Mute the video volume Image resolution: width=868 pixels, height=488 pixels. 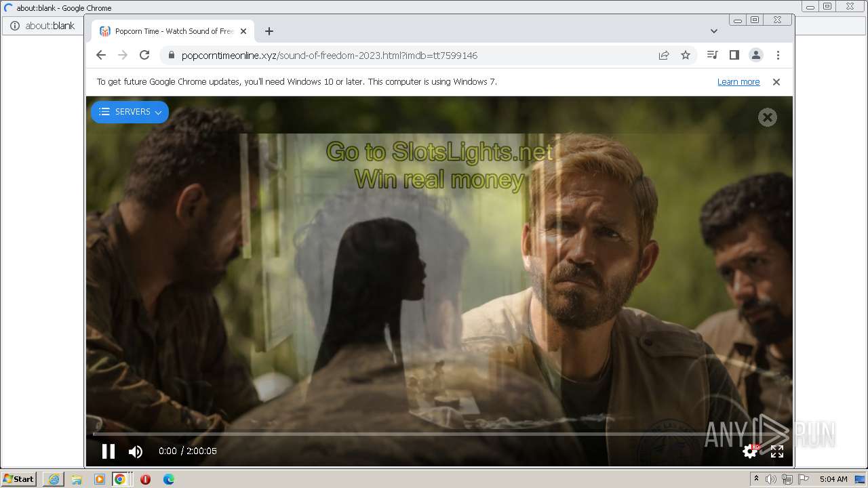coord(136,451)
